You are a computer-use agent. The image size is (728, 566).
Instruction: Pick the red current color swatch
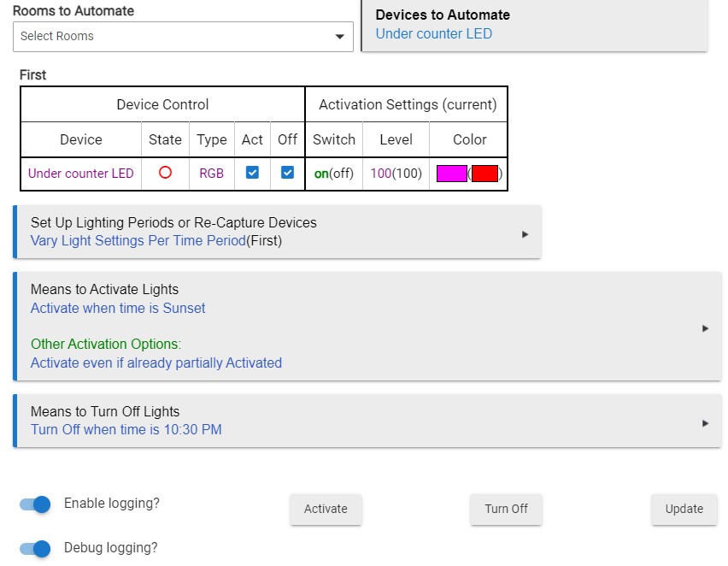484,174
